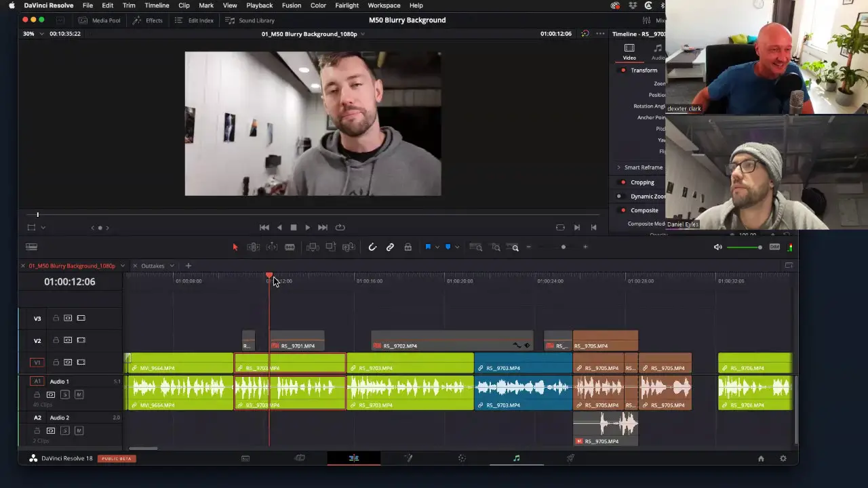
Task: Switch to the Fairlight page icon
Action: coord(516,458)
